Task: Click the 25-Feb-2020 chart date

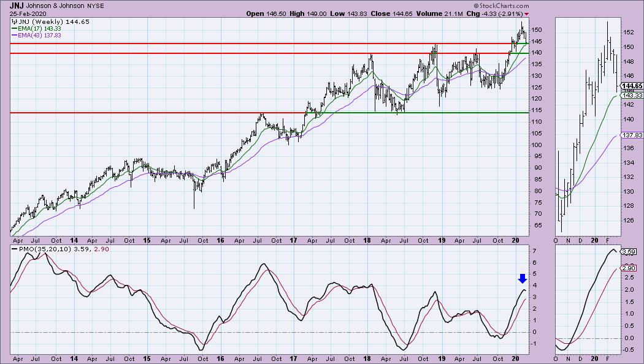Action: click(x=28, y=14)
